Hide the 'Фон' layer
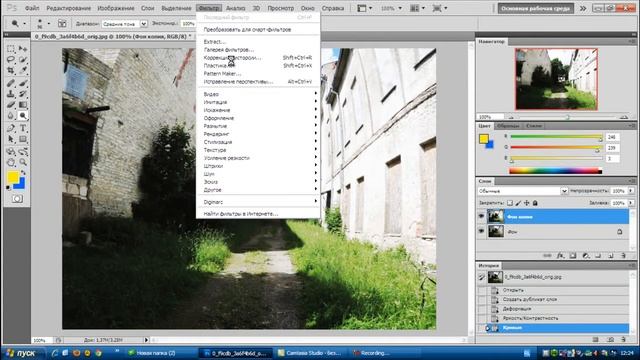 (481, 231)
